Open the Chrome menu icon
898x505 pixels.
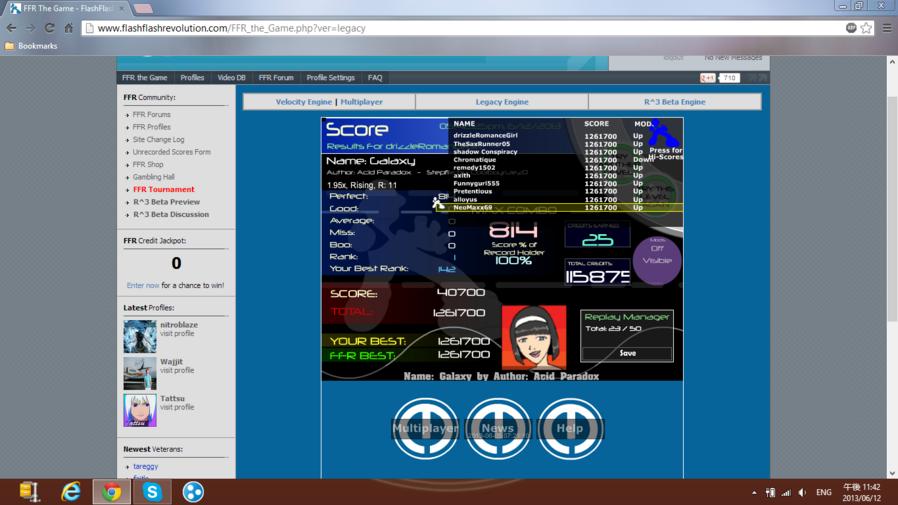tap(887, 28)
